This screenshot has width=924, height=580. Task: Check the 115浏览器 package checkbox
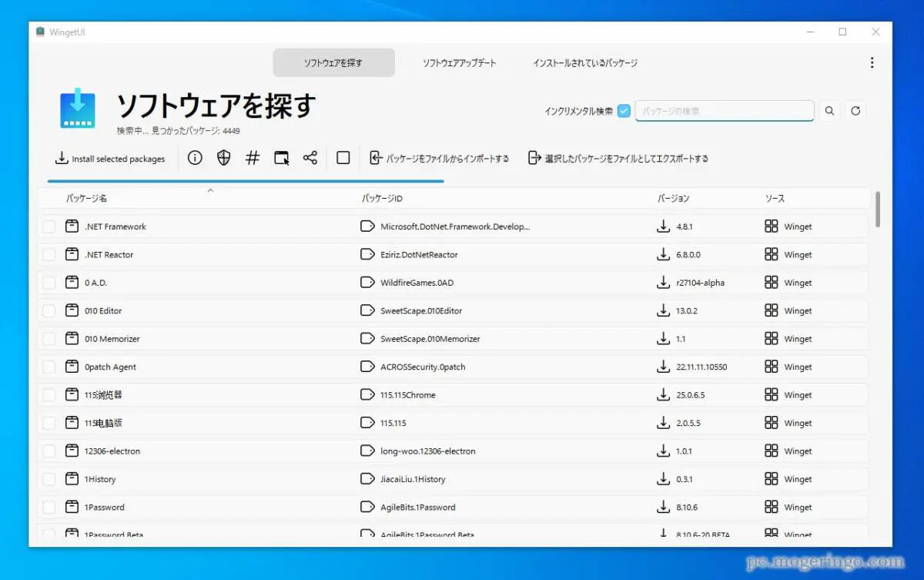point(49,394)
